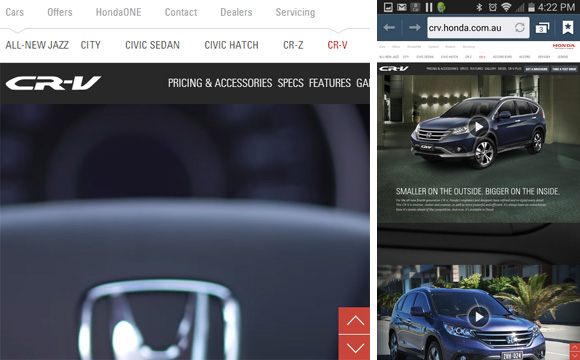The width and height of the screenshot is (580, 360).
Task: Open the FEATURES link in the zoomed page
Action: click(x=330, y=83)
